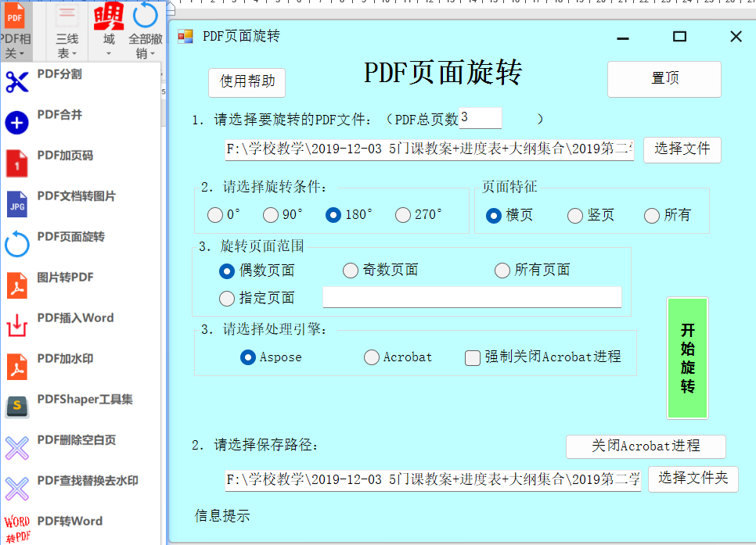Close the PDF页面旋转 window

(x=736, y=37)
